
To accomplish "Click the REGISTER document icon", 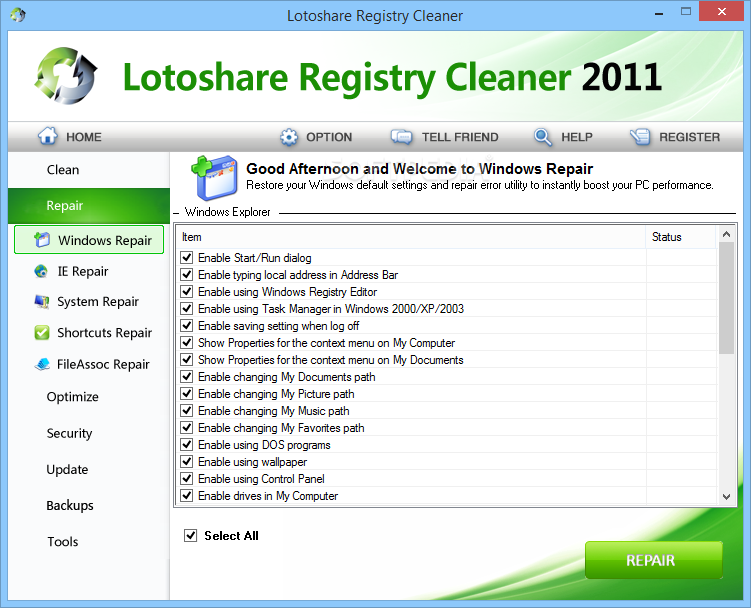I will [640, 137].
